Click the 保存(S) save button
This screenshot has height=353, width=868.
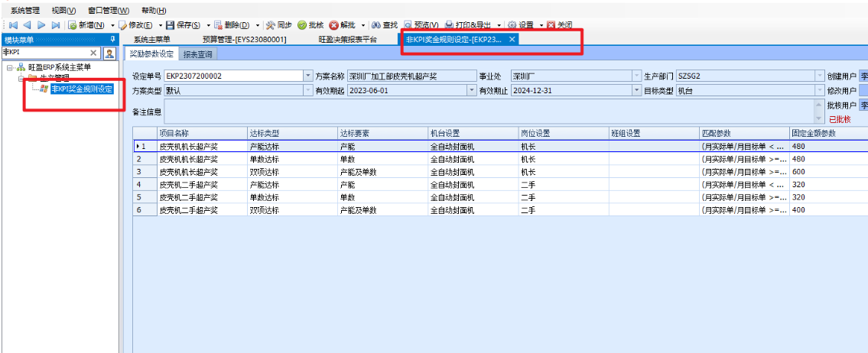point(184,25)
